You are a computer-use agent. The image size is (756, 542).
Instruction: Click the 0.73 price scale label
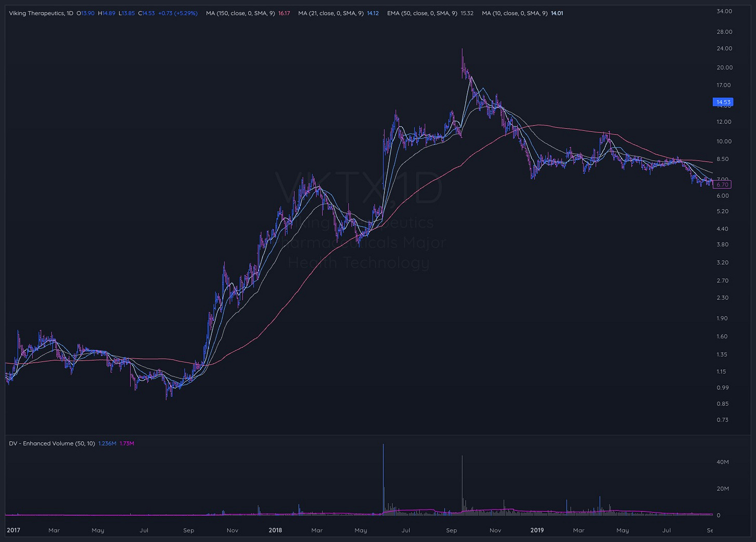[x=722, y=419]
